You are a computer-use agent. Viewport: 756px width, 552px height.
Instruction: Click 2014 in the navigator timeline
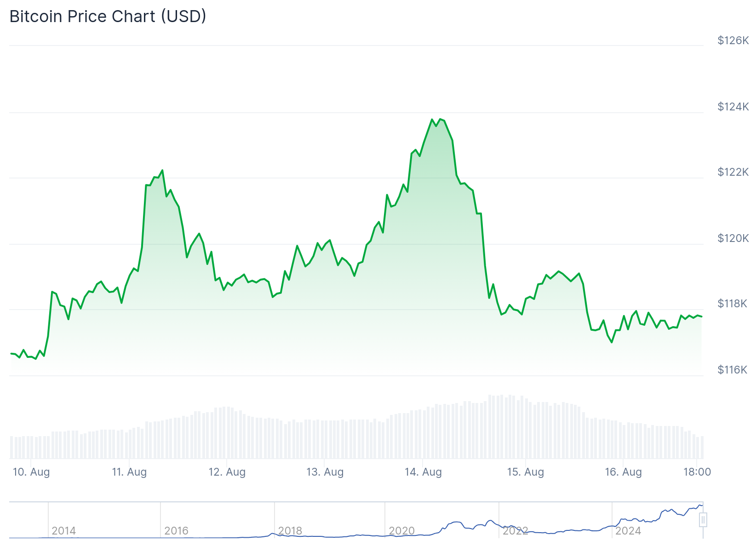(x=64, y=531)
